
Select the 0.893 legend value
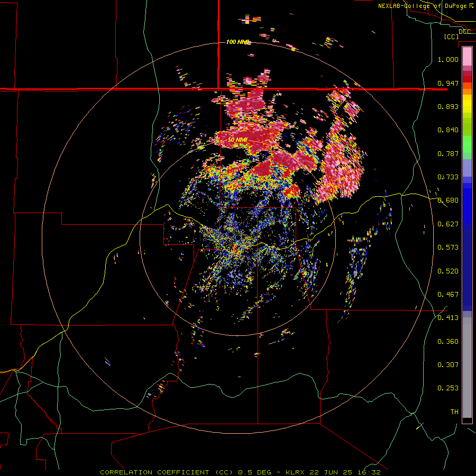[448, 106]
